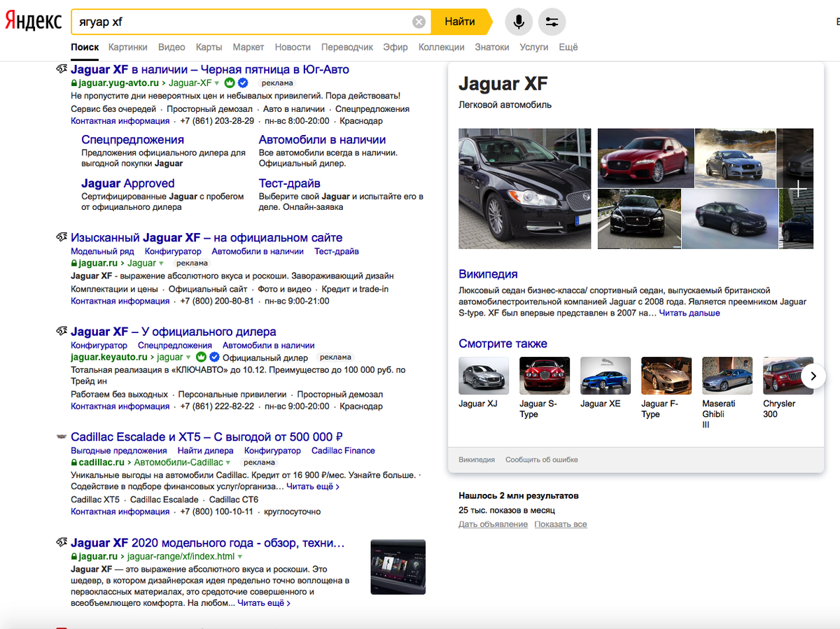This screenshot has width=840, height=629.
Task: Click the large Jaguar XF photo in the panel
Action: [x=525, y=188]
